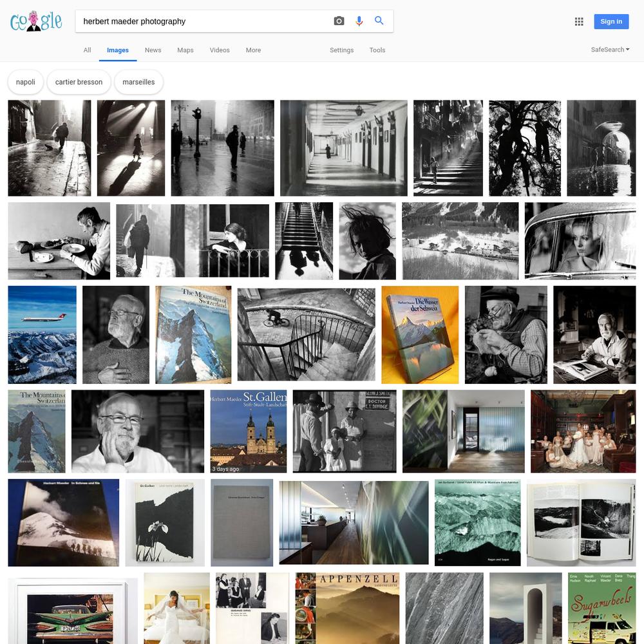The height and width of the screenshot is (644, 644).
Task: Open the Settings menu
Action: pos(341,50)
